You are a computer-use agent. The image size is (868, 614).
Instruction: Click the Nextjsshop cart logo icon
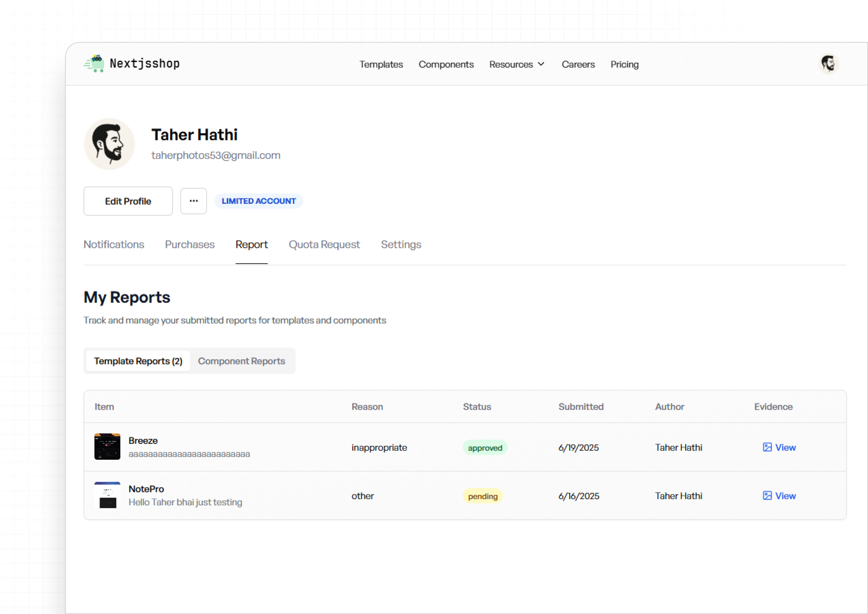pos(94,64)
